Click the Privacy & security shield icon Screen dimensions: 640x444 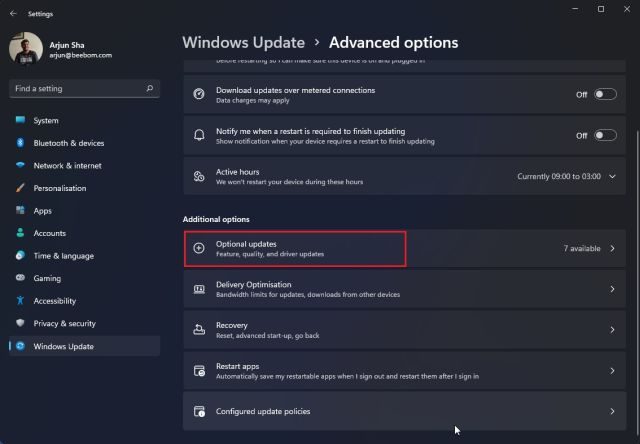click(20, 323)
